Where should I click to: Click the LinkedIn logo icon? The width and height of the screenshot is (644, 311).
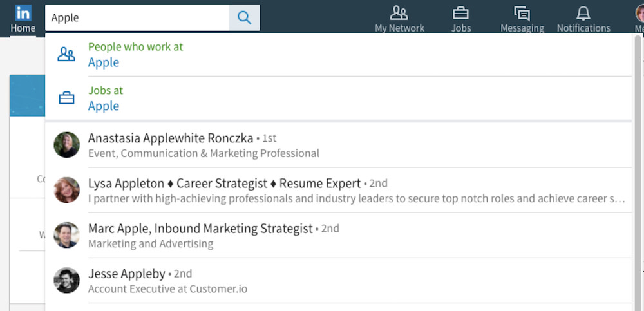click(23, 12)
